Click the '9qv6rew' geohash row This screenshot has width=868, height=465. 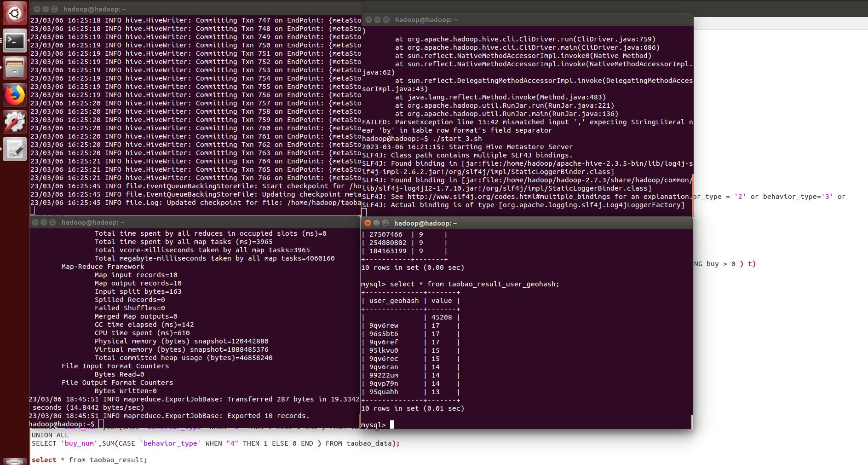point(410,325)
